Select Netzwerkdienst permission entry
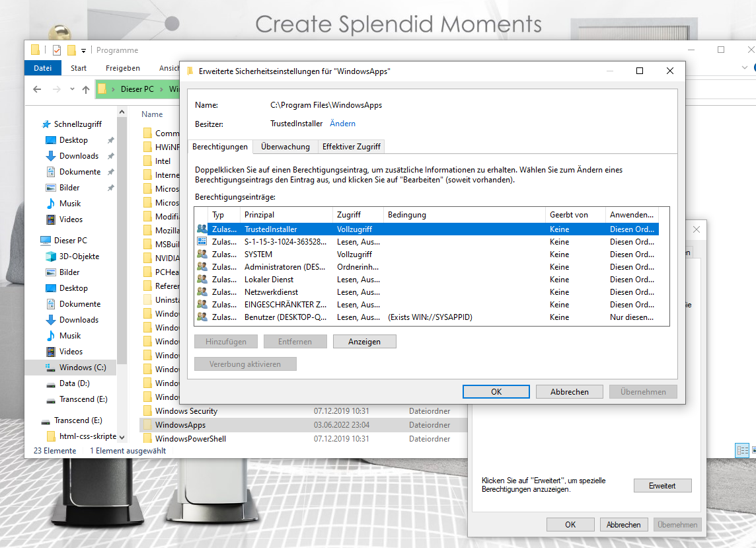Screen dimensions: 756x548 [427, 292]
